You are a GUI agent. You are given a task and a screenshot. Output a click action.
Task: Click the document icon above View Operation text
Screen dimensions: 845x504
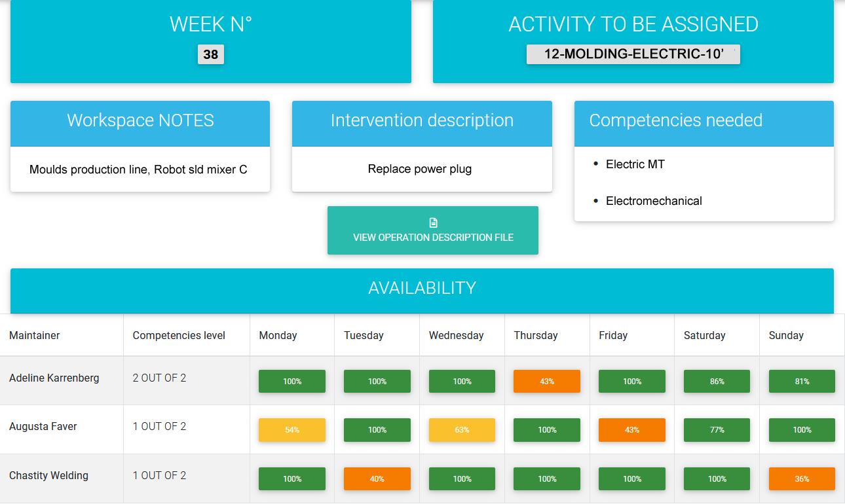click(432, 223)
